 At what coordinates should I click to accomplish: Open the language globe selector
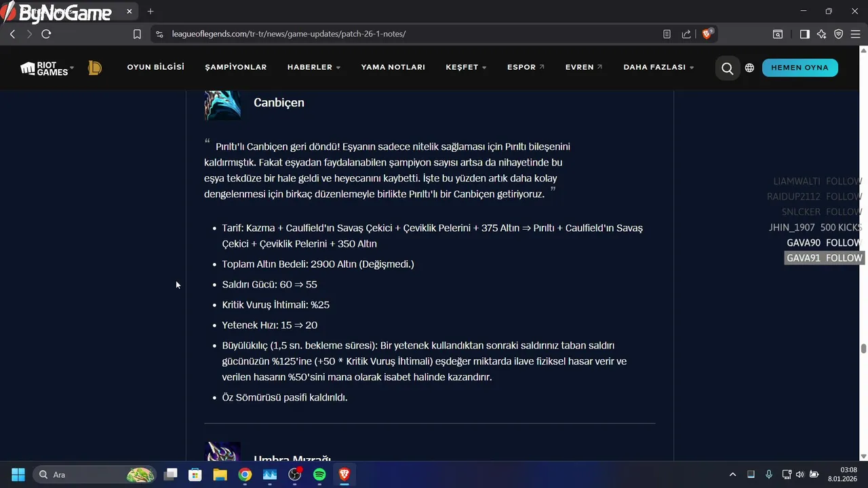(749, 68)
